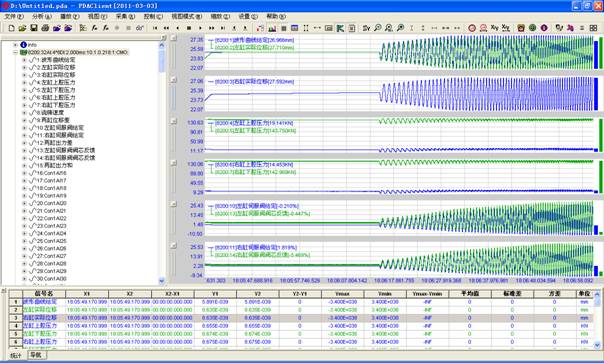Toggle the small box beside third chart
Viewport: 604px width, 363px height.
point(174,121)
